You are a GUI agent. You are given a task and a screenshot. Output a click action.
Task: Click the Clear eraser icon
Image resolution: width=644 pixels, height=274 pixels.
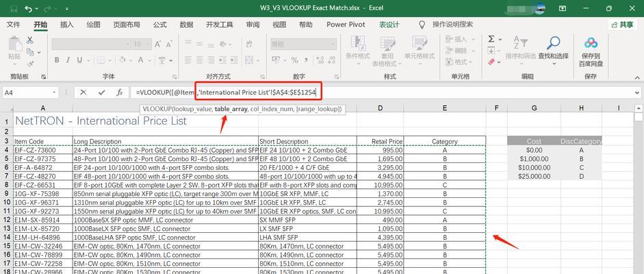pos(492,62)
